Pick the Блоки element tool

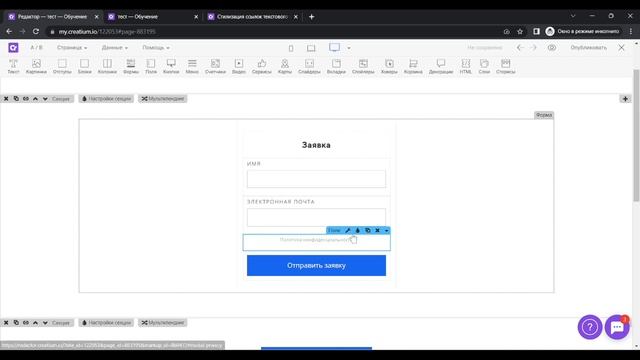click(x=84, y=66)
